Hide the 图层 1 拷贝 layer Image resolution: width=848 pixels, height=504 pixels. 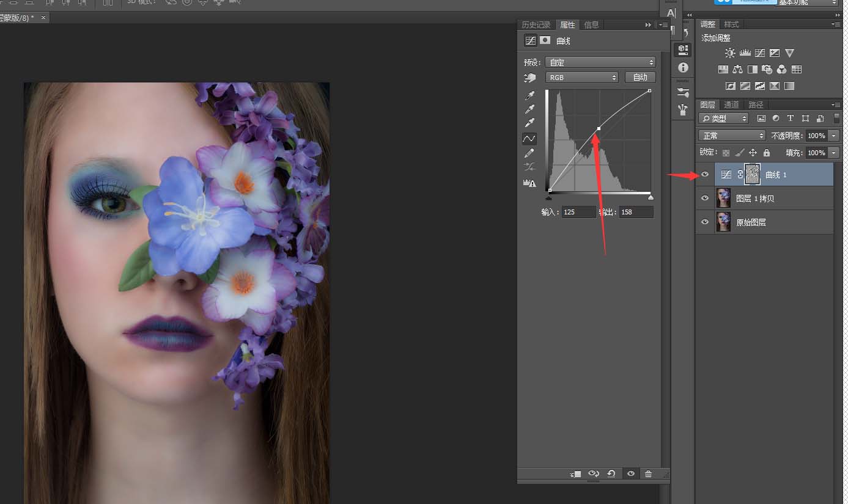tap(705, 199)
